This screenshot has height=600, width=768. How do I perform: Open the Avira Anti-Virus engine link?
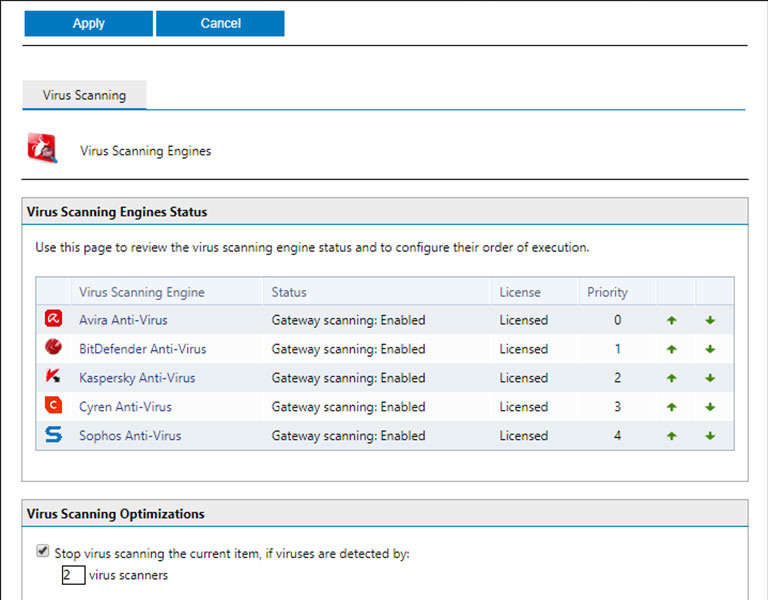point(123,320)
